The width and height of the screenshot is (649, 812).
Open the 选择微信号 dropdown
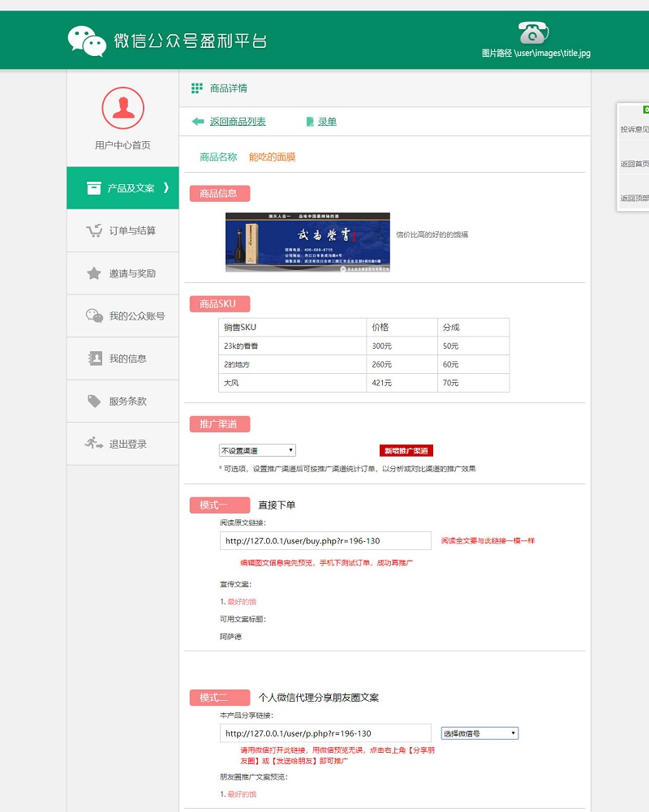tap(479, 733)
